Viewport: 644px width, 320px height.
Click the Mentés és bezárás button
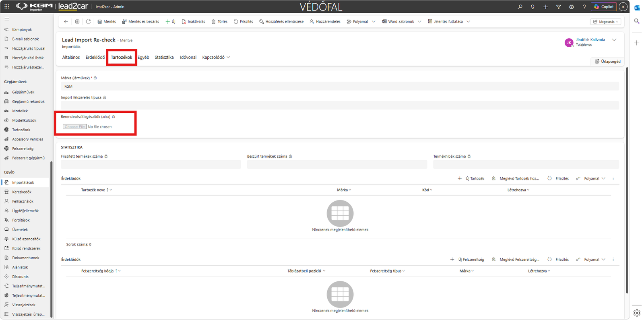pyautogui.click(x=140, y=22)
